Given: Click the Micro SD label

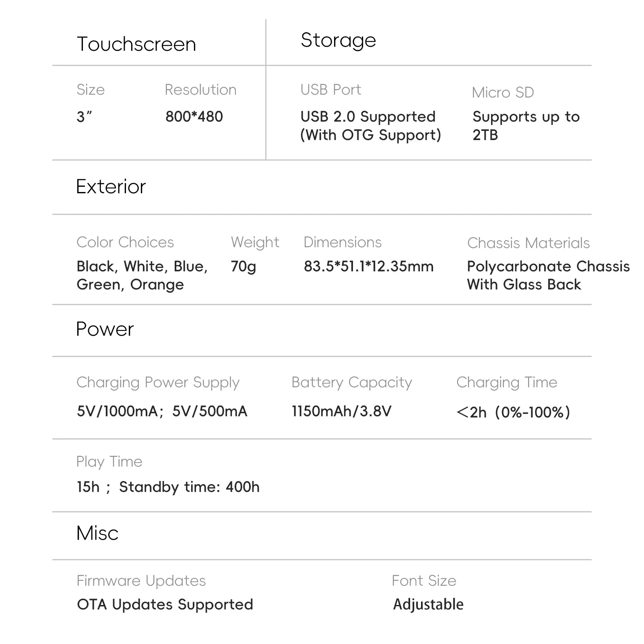Looking at the screenshot, I should (503, 93).
